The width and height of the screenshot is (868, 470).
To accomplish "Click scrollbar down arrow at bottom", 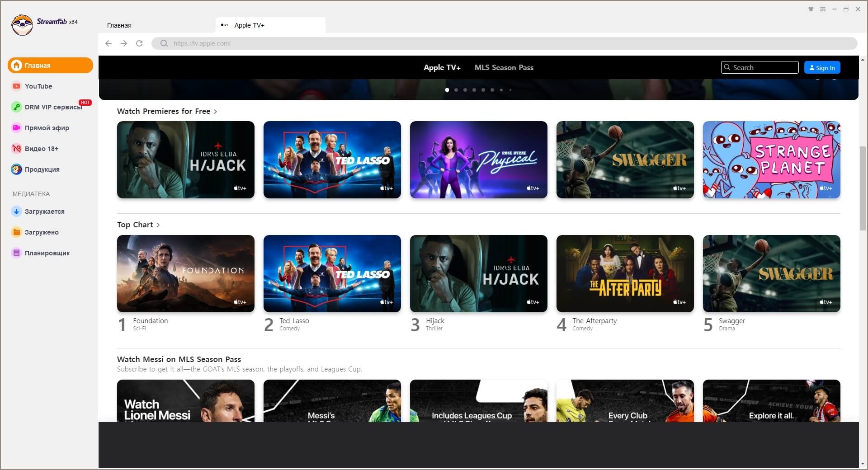I will (863, 464).
